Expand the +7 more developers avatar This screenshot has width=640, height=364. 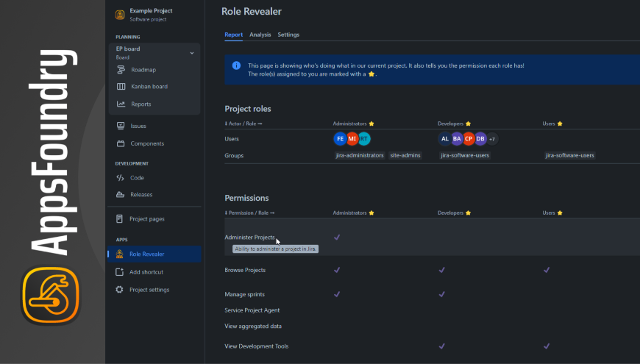coord(492,139)
